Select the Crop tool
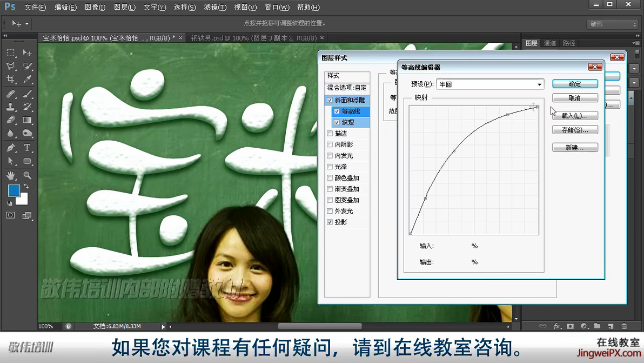This screenshot has height=363, width=644. (11, 79)
